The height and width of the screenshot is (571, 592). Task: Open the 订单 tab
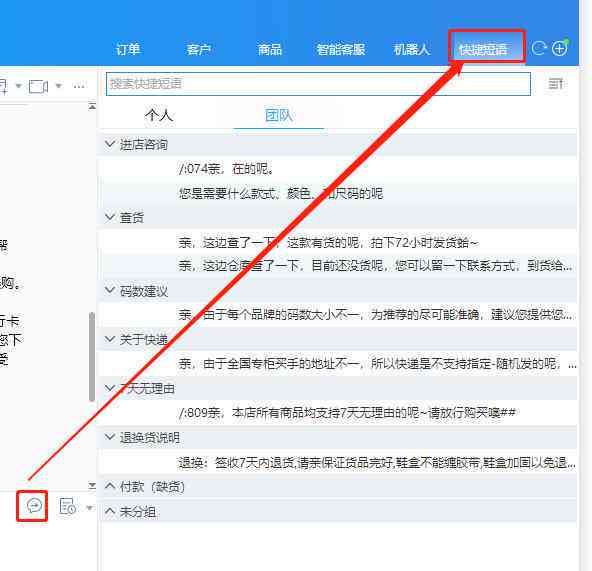128,49
